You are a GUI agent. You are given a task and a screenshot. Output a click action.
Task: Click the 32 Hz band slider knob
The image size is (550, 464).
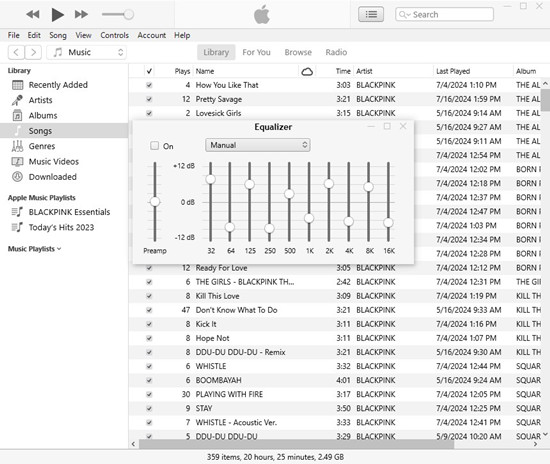pyautogui.click(x=210, y=179)
